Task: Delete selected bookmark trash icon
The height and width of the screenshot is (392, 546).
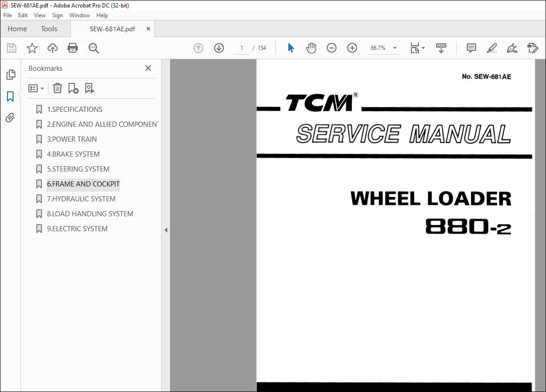Action: click(x=57, y=88)
